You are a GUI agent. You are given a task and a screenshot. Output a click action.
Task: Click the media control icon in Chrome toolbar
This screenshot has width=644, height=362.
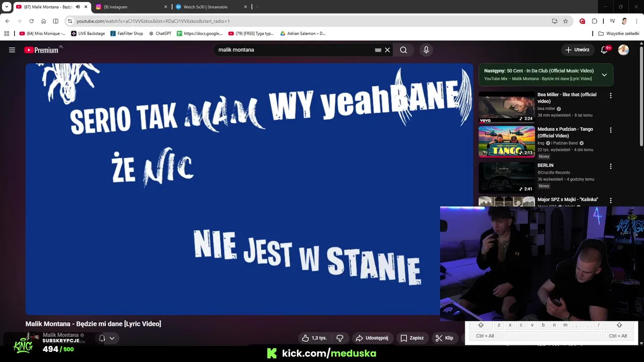pos(612,21)
